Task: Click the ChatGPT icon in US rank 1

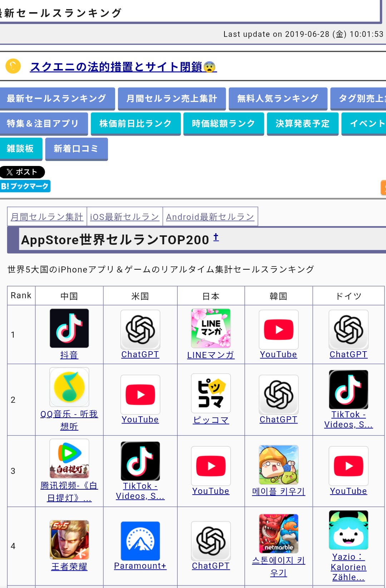Action: point(140,330)
